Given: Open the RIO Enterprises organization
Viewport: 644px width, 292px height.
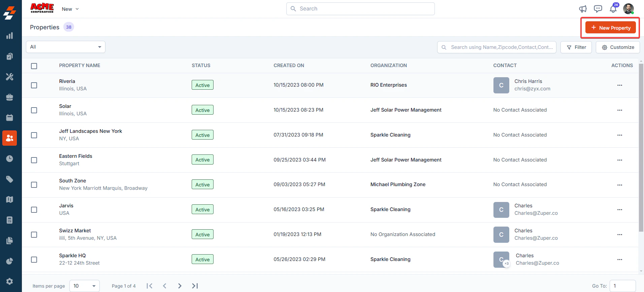Looking at the screenshot, I should tap(389, 85).
